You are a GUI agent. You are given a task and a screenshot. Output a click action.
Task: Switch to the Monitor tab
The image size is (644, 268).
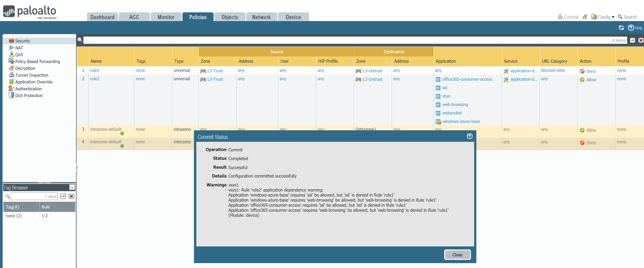[x=166, y=17]
